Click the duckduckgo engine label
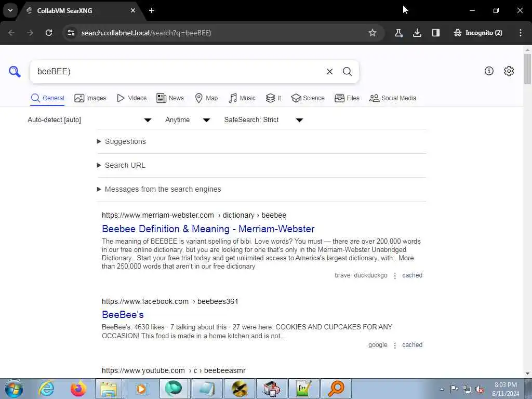 370,275
